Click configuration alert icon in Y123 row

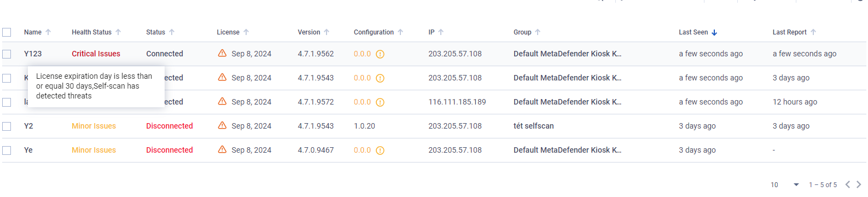coord(380,54)
